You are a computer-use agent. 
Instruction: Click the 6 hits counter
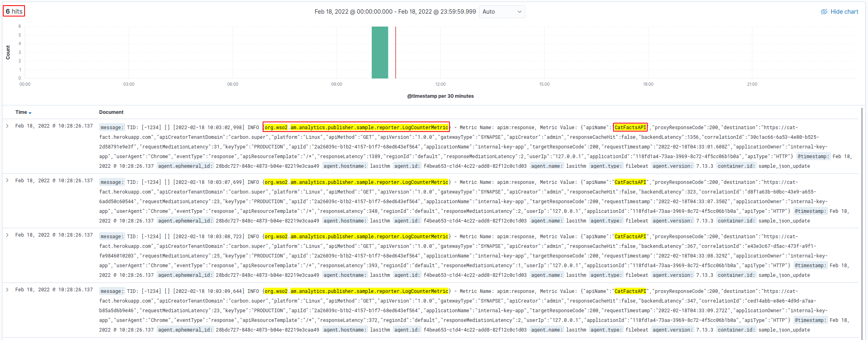pos(14,11)
